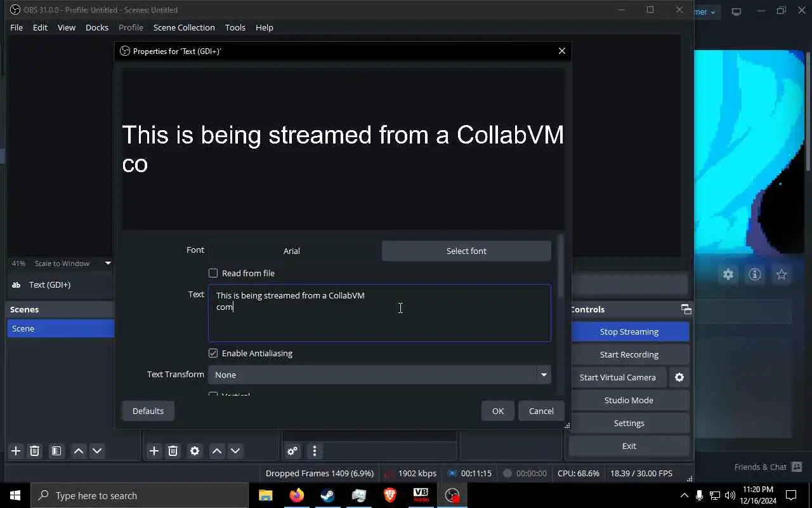
Task: Open Tools menu
Action: click(x=235, y=27)
